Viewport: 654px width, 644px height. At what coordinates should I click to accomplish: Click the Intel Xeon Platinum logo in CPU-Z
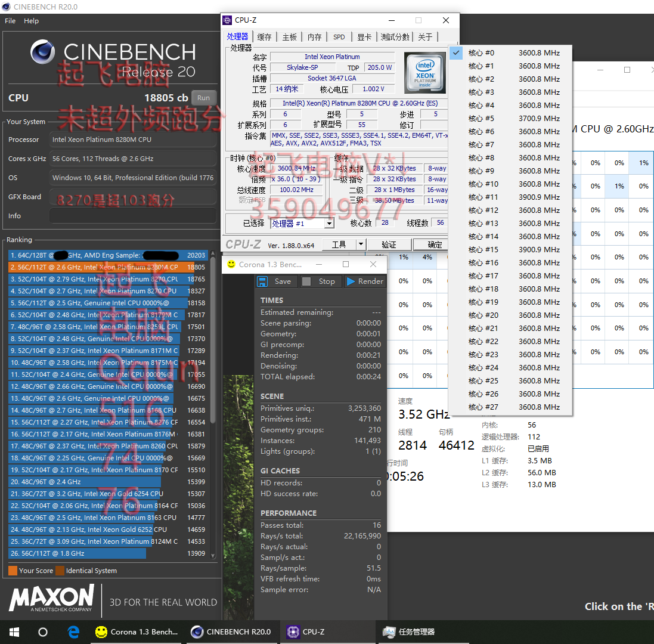(x=425, y=73)
